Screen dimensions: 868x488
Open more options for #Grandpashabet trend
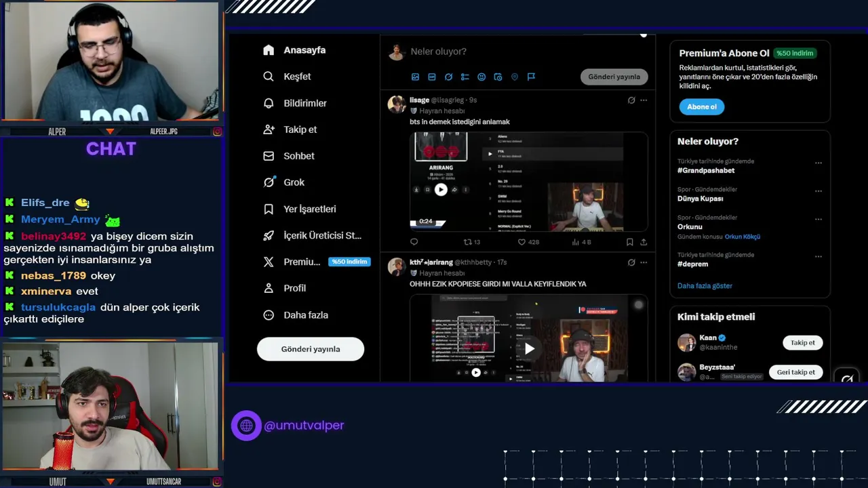[818, 163]
